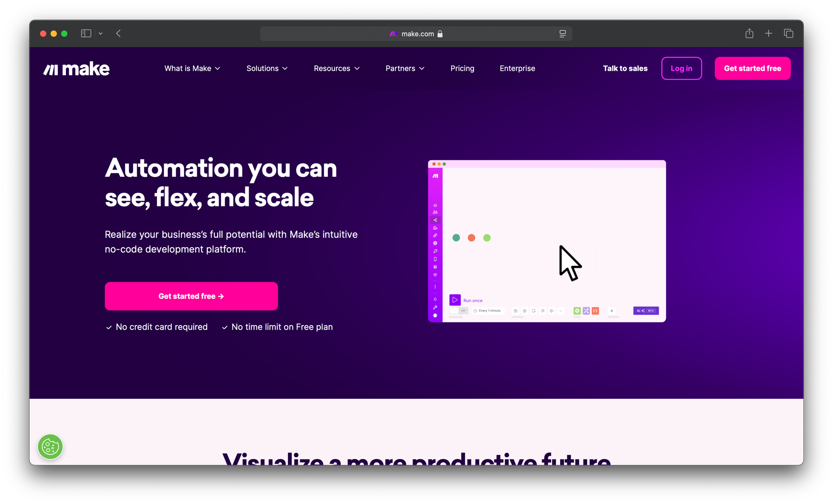833x504 pixels.
Task: Click the Run once play button
Action: [x=455, y=300]
